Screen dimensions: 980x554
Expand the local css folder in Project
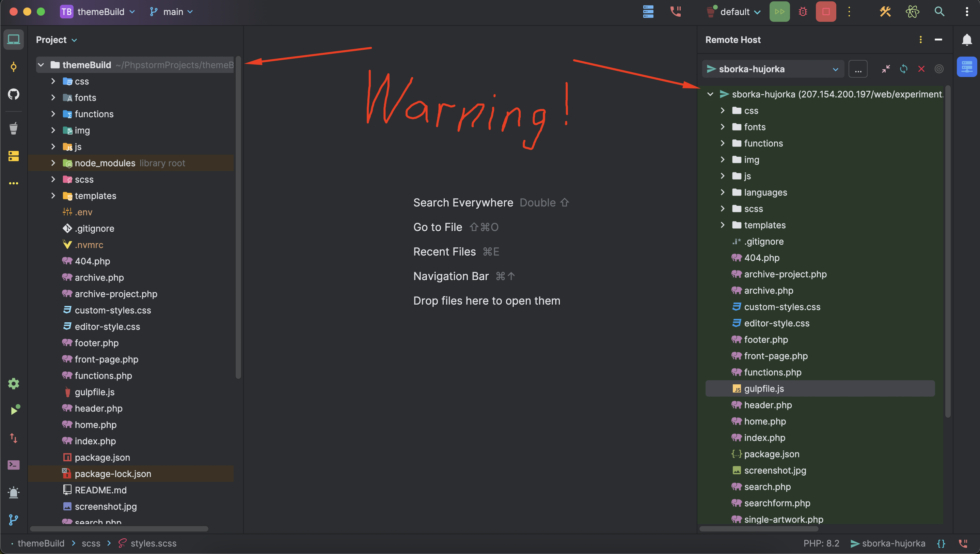click(x=53, y=81)
